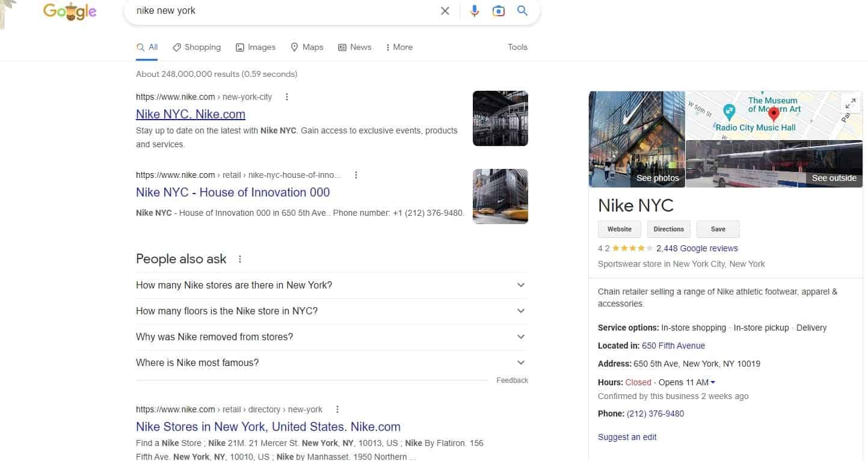Click the result count About 248,000,000 results
Viewport: 868px width, 461px height.
217,74
